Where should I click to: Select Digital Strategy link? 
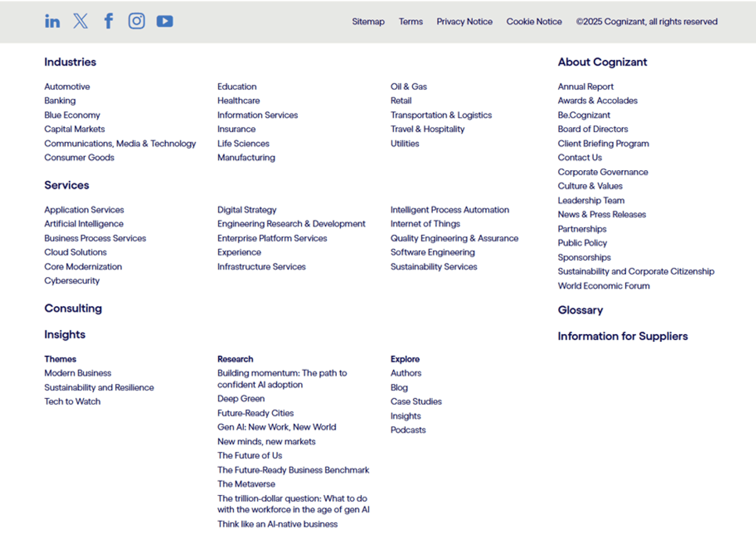pyautogui.click(x=247, y=210)
